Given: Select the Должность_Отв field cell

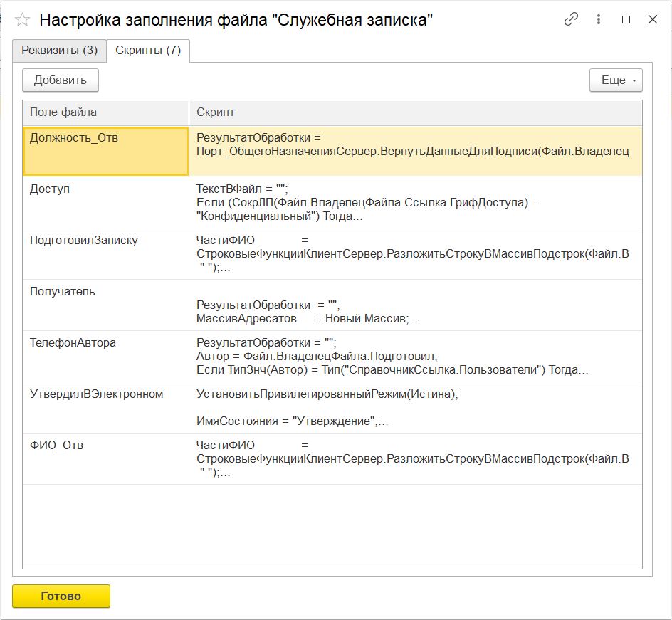Looking at the screenshot, I should (x=105, y=151).
